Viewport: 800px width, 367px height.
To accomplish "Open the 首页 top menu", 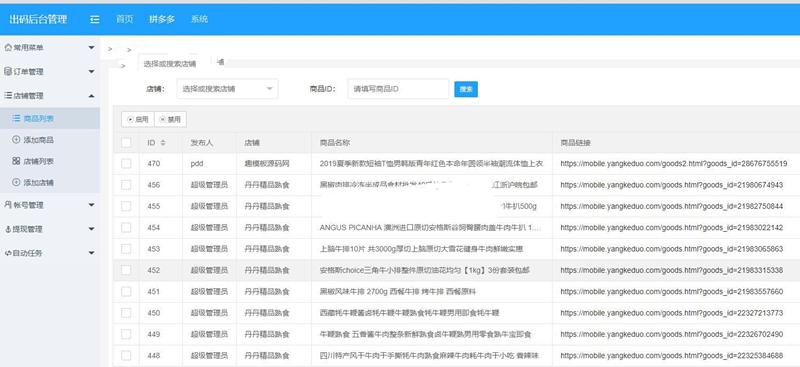I will (x=124, y=19).
